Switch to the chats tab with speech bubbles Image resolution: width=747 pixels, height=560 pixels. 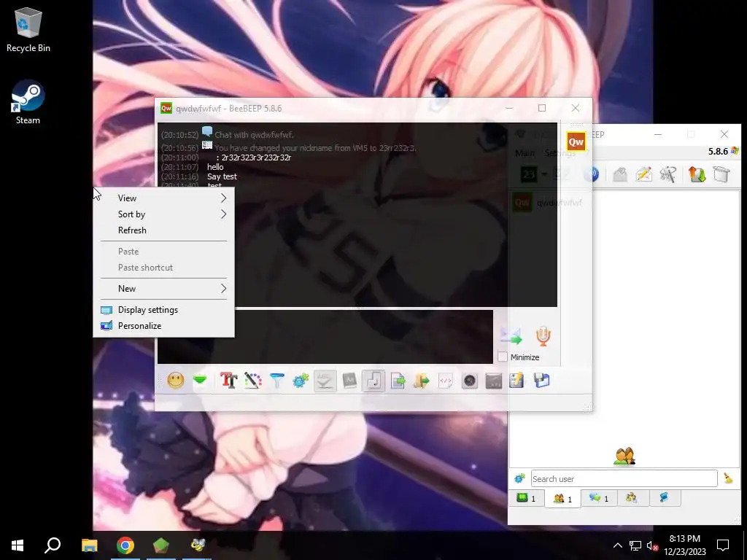pos(599,498)
